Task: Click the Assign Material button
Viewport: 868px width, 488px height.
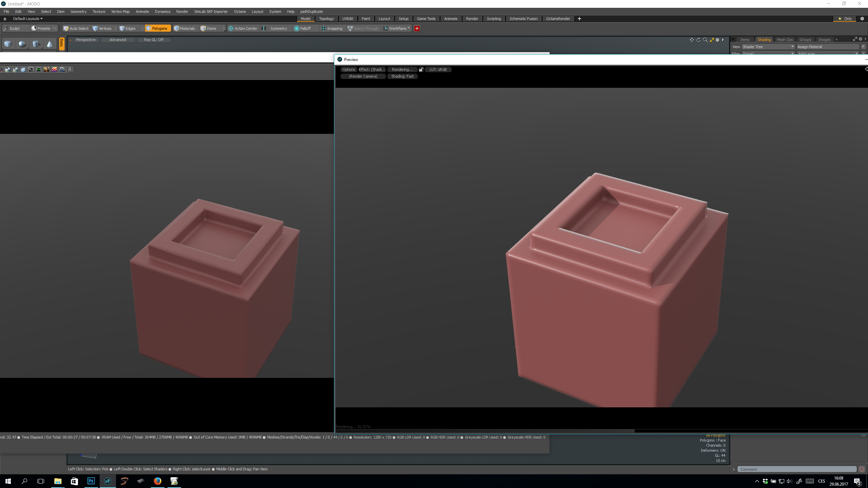Action: pyautogui.click(x=827, y=47)
